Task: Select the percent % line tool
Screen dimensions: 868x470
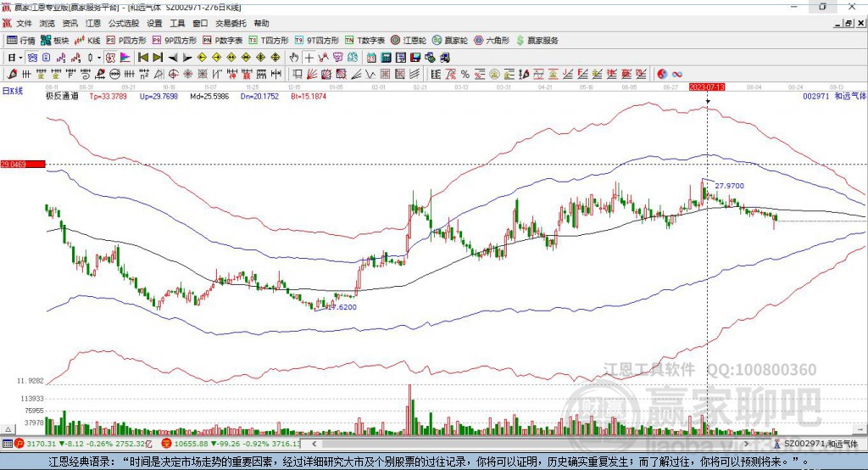Action: pos(465,75)
